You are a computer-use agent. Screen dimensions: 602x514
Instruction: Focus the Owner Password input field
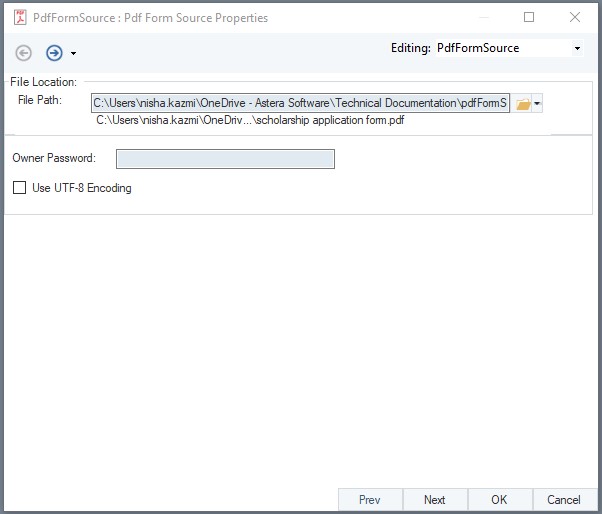225,159
